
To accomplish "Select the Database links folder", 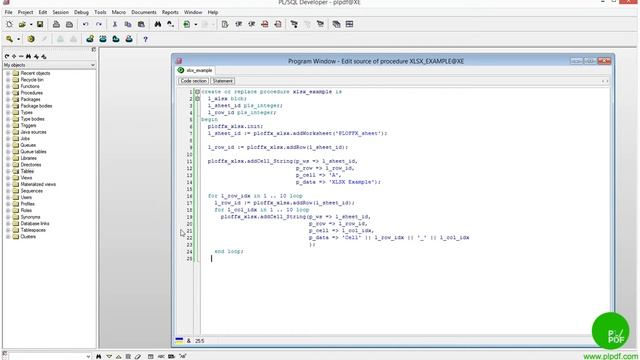I will (35, 224).
